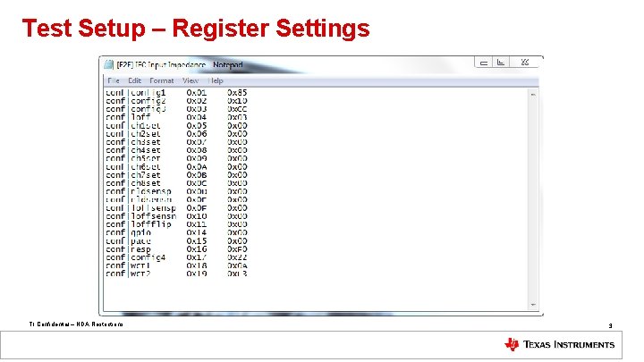The height and width of the screenshot is (362, 644).
Task: Click the Texas Instruments logo
Action: (x=559, y=344)
